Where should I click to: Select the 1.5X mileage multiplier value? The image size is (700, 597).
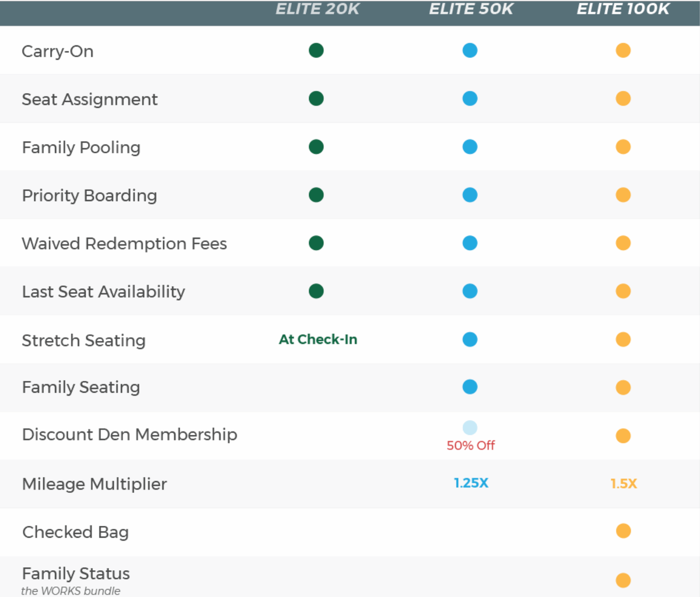[623, 483]
